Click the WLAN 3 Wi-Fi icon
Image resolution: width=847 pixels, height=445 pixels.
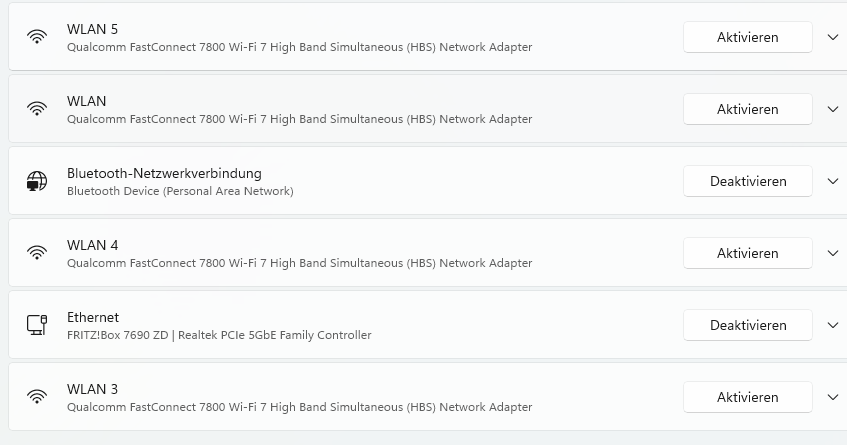tap(37, 397)
